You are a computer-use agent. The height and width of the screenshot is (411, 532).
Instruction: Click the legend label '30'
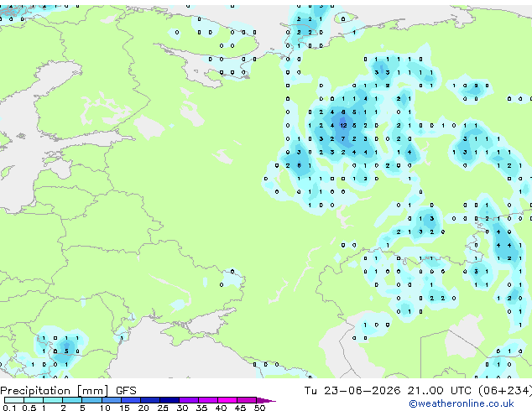(x=182, y=408)
